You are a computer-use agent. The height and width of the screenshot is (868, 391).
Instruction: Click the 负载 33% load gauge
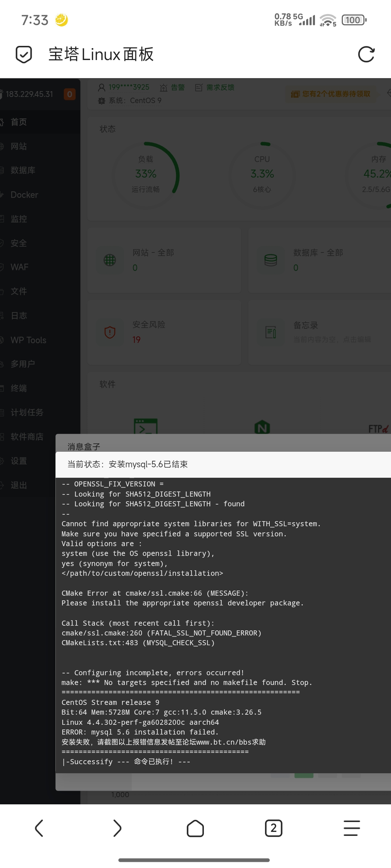tap(146, 176)
